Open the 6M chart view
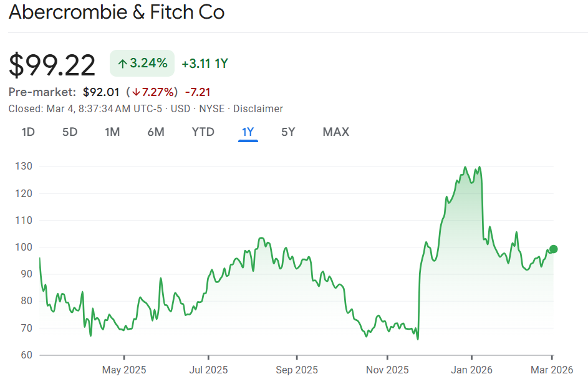 click(156, 132)
